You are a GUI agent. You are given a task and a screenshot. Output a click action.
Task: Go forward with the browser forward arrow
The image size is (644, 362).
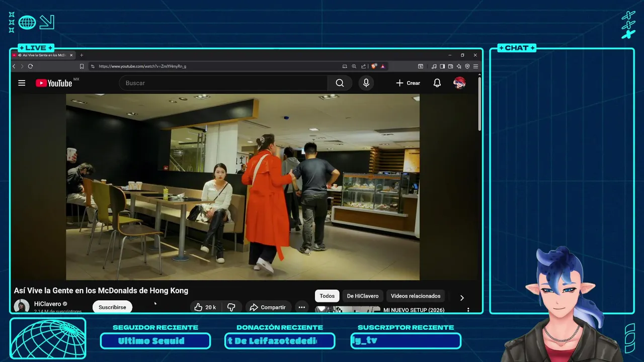(22, 66)
